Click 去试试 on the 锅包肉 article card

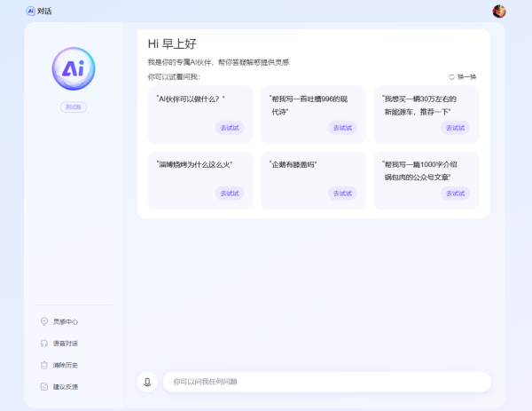point(455,193)
